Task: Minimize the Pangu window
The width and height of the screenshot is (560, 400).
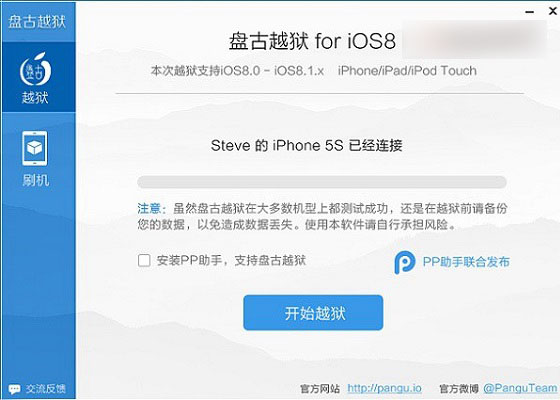Action: click(x=530, y=12)
